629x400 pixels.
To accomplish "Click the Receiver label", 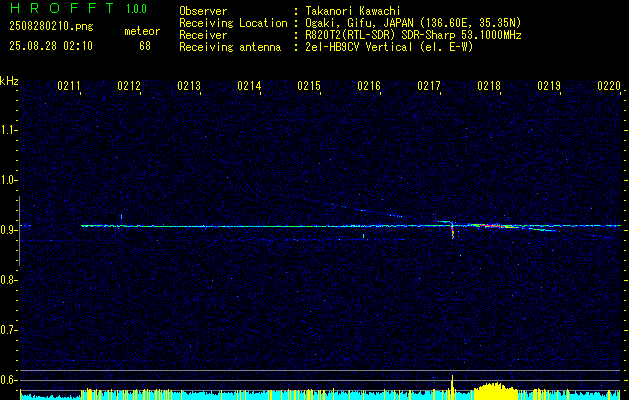I will (x=203, y=35).
